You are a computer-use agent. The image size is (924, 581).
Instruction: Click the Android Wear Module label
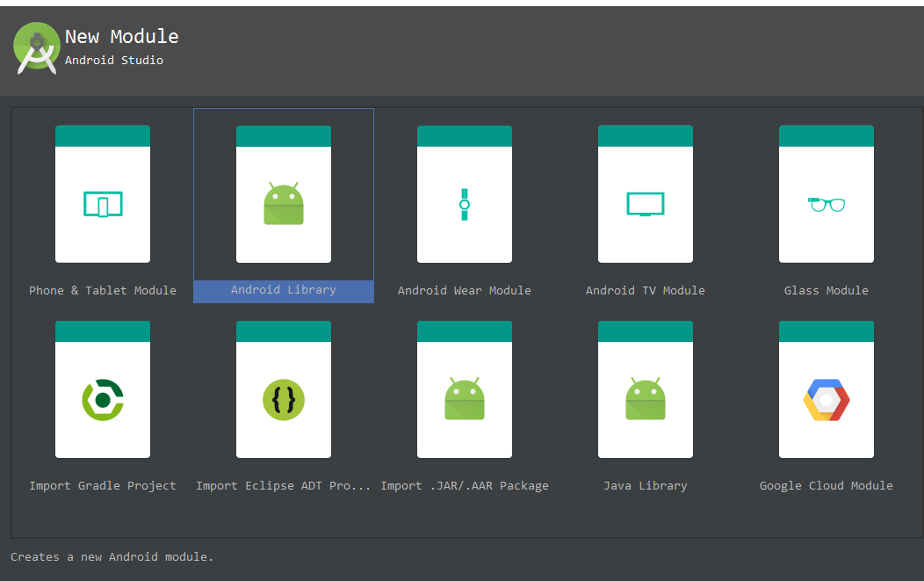[465, 290]
